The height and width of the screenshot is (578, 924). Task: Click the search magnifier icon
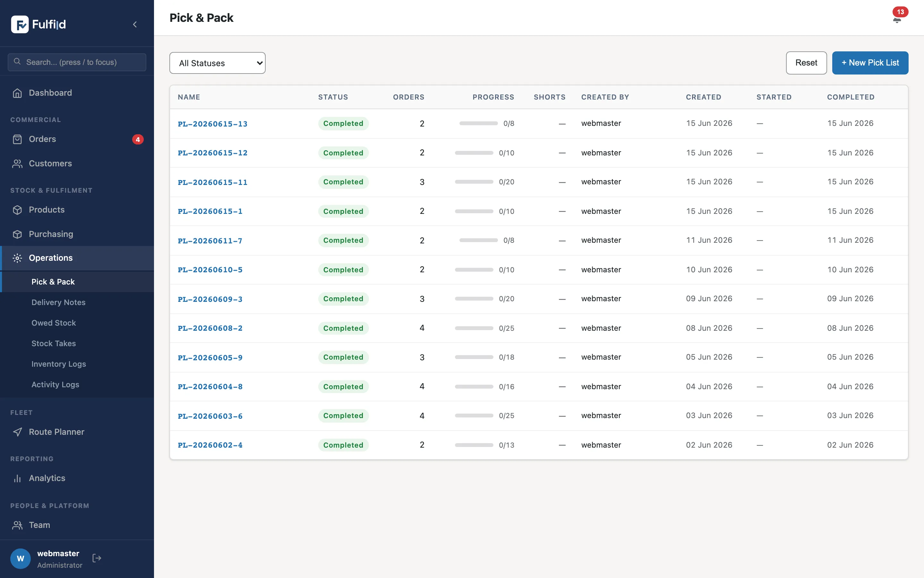[x=17, y=62]
